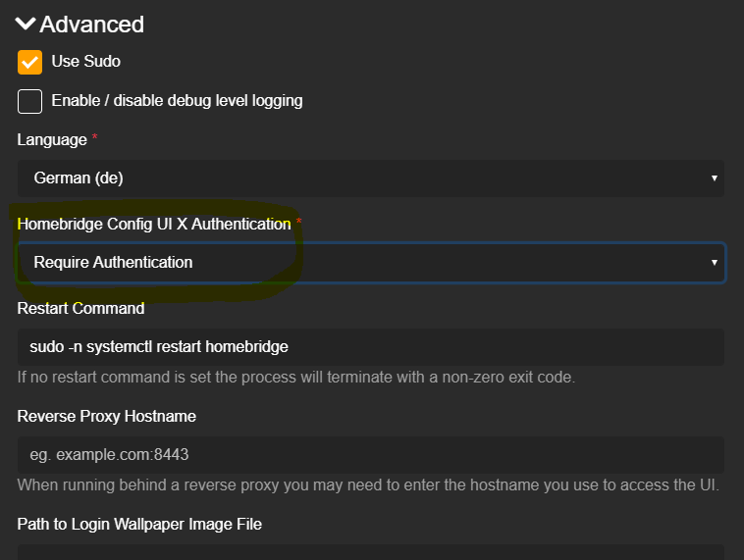Click the Advanced section heading
Viewport: 744px width, 560px height.
coord(91,24)
